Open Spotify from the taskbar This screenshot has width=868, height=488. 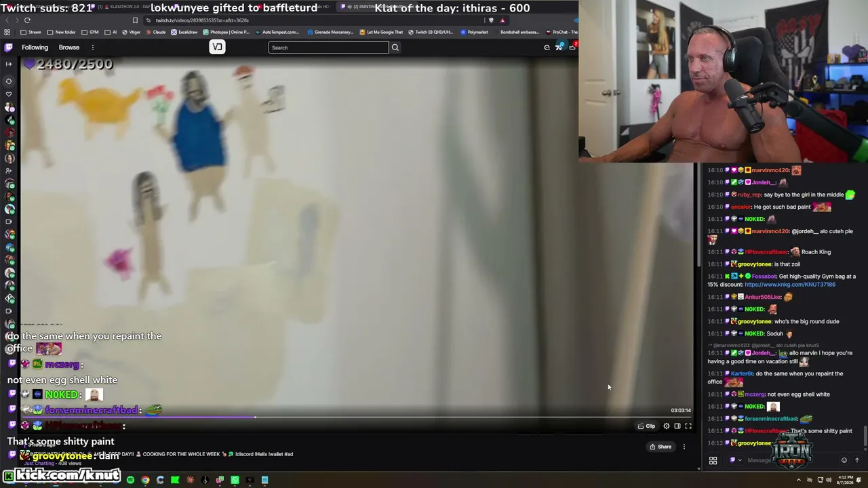pos(130,480)
